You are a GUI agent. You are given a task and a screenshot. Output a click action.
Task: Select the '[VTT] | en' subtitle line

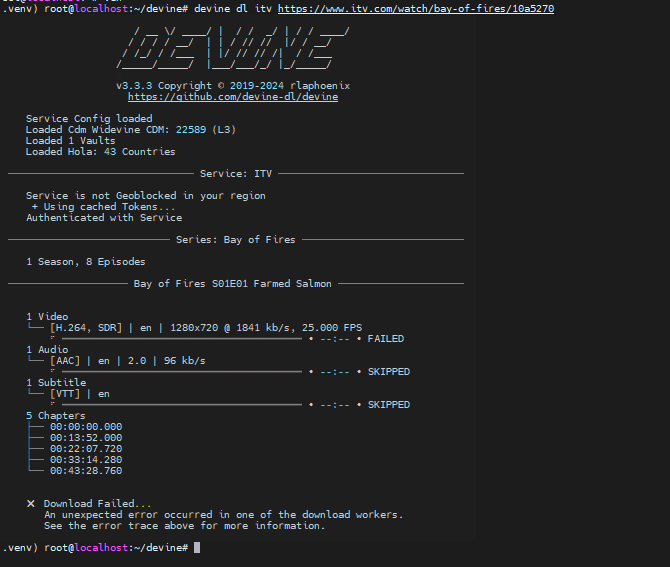tap(79, 394)
